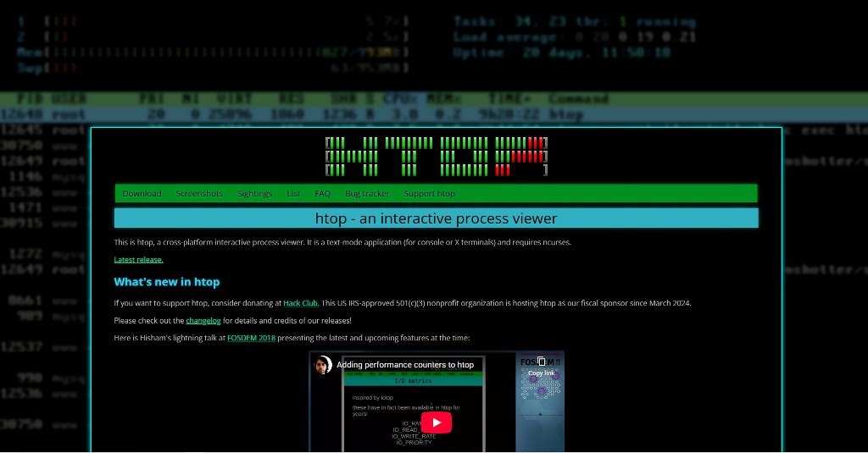Click the What's new in htop heading
This screenshot has height=453, width=868.
click(167, 282)
